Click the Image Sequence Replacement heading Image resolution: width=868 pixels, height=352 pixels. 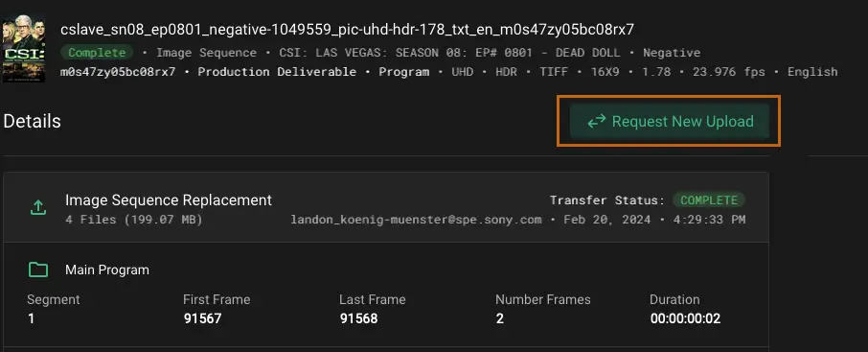[169, 200]
